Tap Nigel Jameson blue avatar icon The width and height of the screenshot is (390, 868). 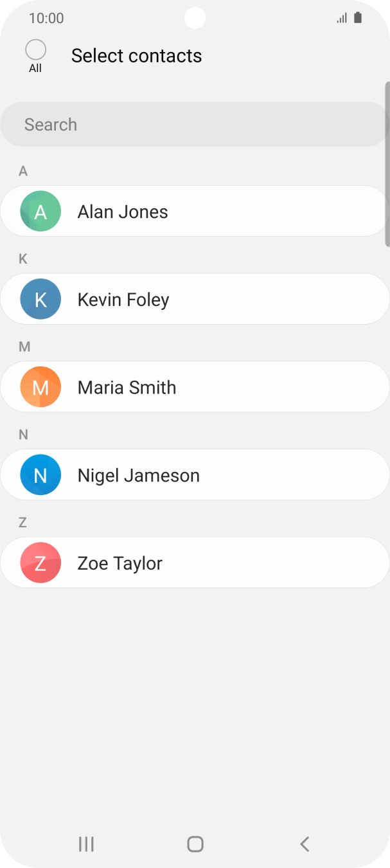tap(40, 475)
